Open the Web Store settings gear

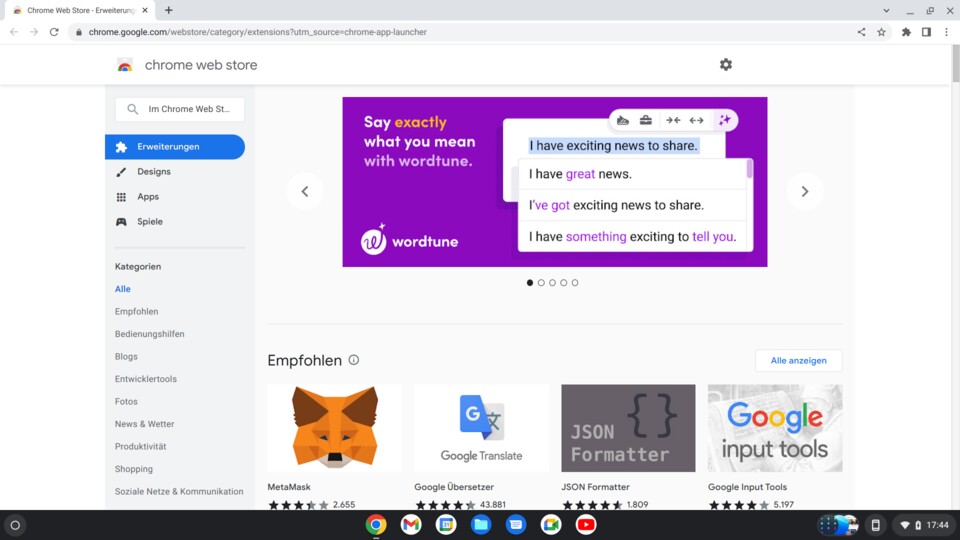pos(726,64)
